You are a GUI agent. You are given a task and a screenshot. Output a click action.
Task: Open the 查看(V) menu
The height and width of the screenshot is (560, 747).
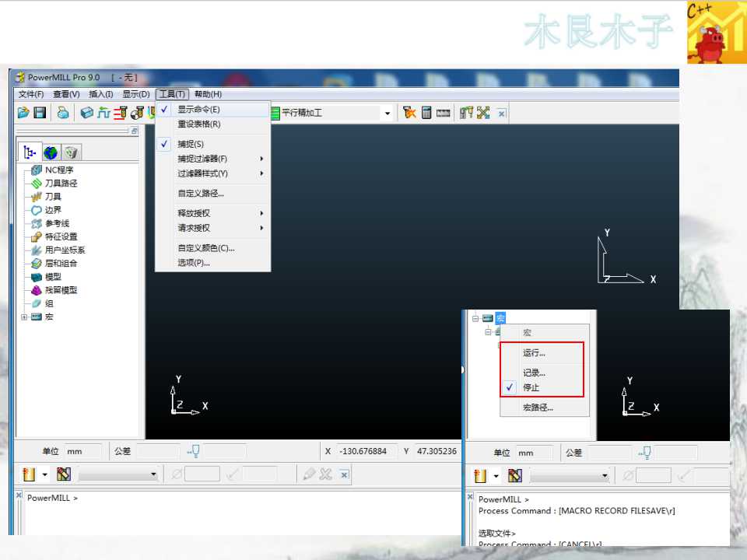tap(66, 94)
